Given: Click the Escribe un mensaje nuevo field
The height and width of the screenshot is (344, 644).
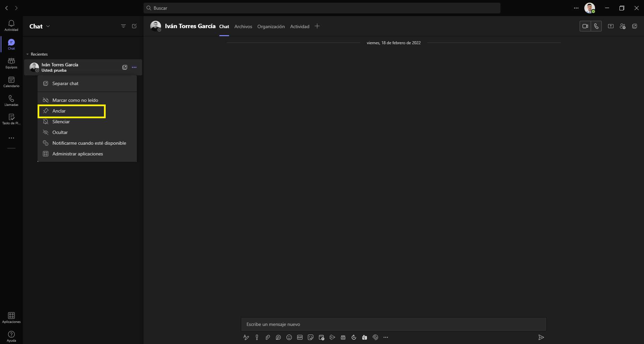Looking at the screenshot, I should point(394,324).
